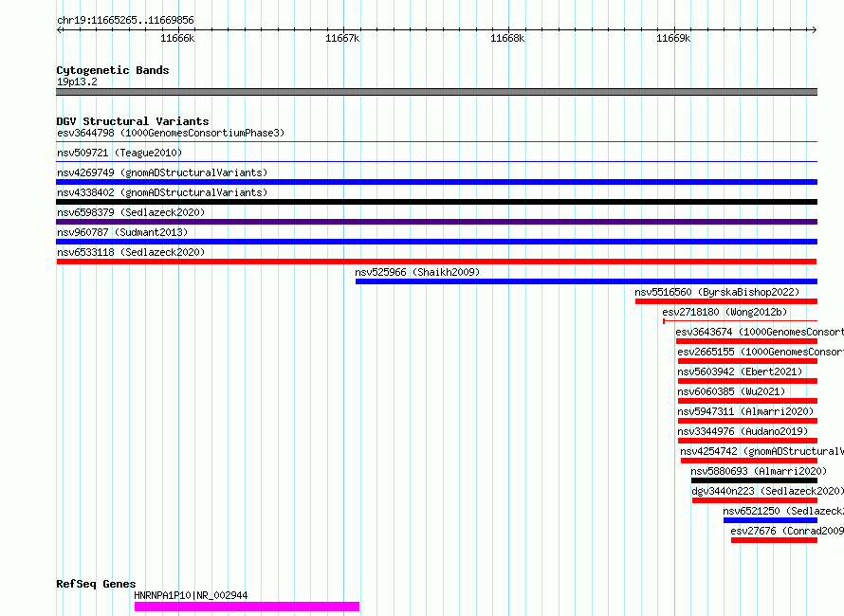
Task: Click the nsv5516560 (ByrskaBishop2022) red bar
Action: coord(726,301)
